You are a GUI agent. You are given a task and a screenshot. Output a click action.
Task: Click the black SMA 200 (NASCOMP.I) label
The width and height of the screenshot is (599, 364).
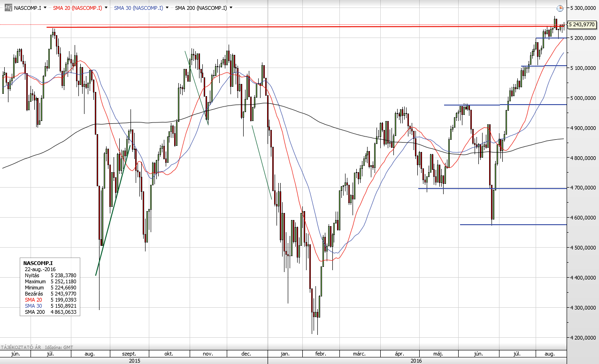click(201, 8)
